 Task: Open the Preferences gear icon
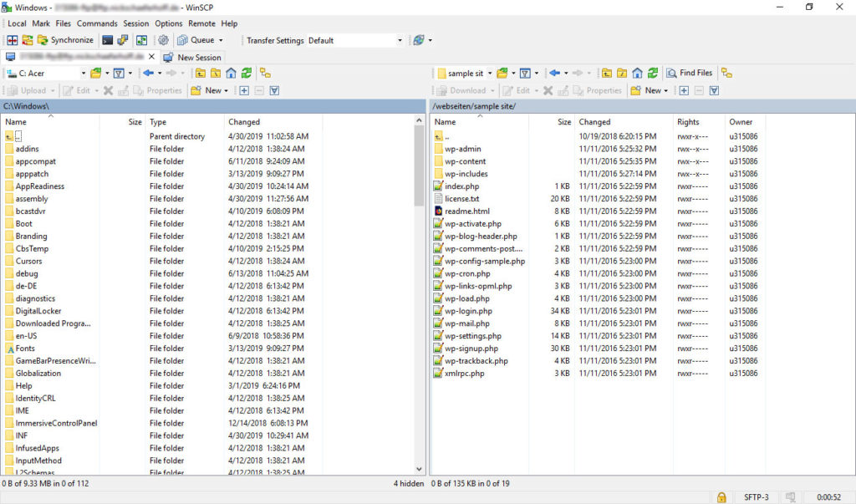(162, 39)
